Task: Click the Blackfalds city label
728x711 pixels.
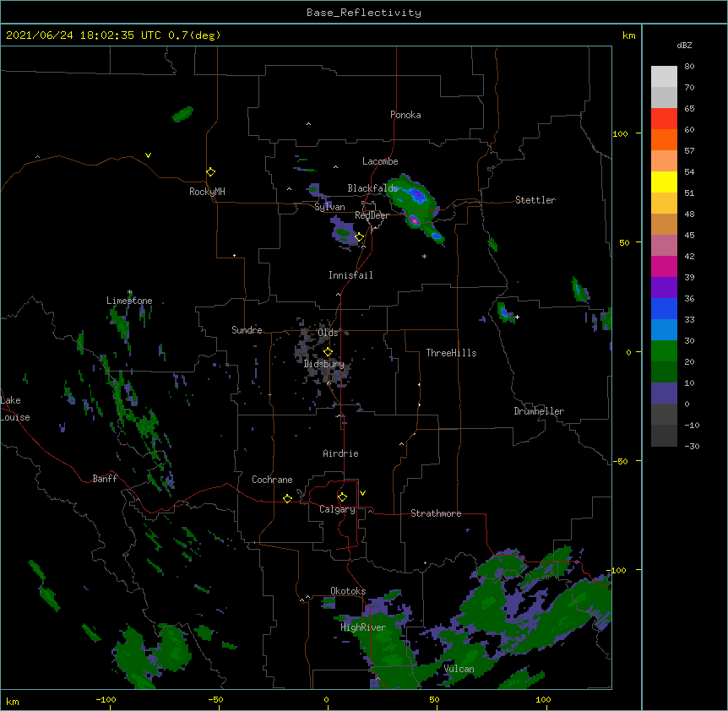Action: (372, 188)
